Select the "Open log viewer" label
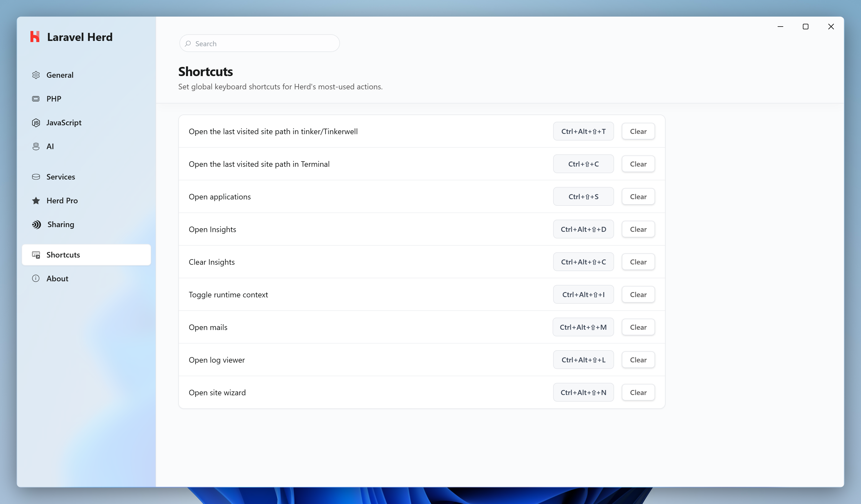The width and height of the screenshot is (861, 504). click(x=216, y=360)
